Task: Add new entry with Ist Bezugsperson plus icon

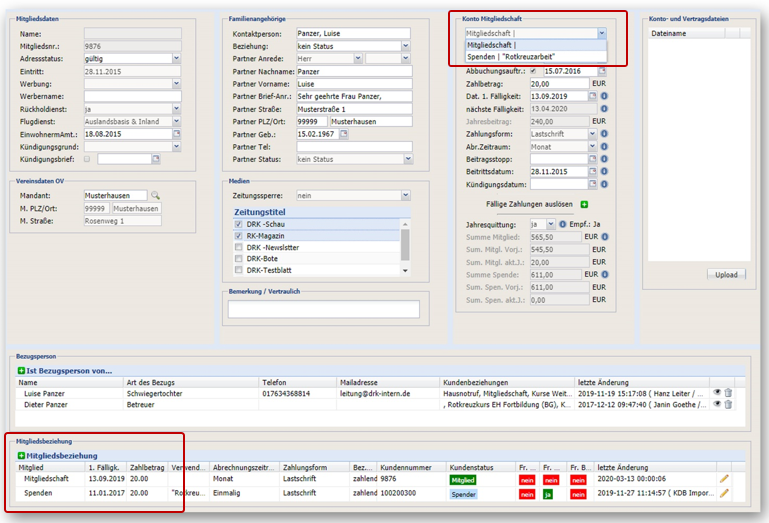Action: click(21, 371)
